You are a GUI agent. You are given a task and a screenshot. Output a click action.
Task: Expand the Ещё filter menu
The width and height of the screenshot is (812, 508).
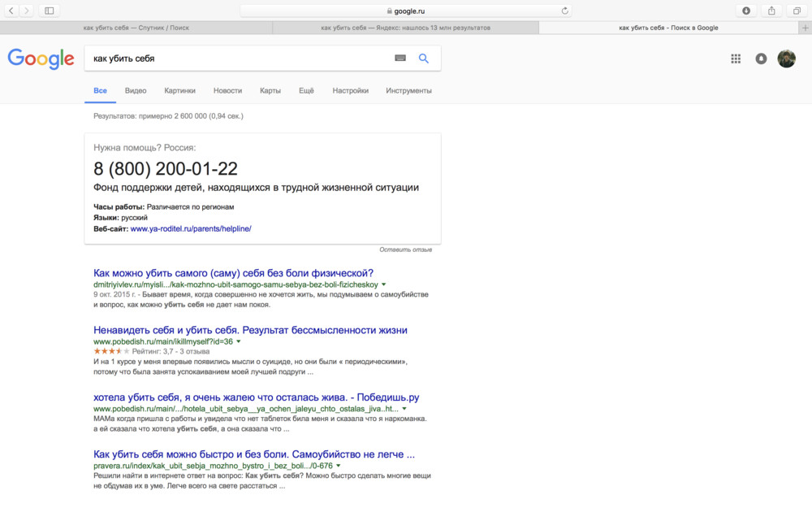click(x=306, y=91)
